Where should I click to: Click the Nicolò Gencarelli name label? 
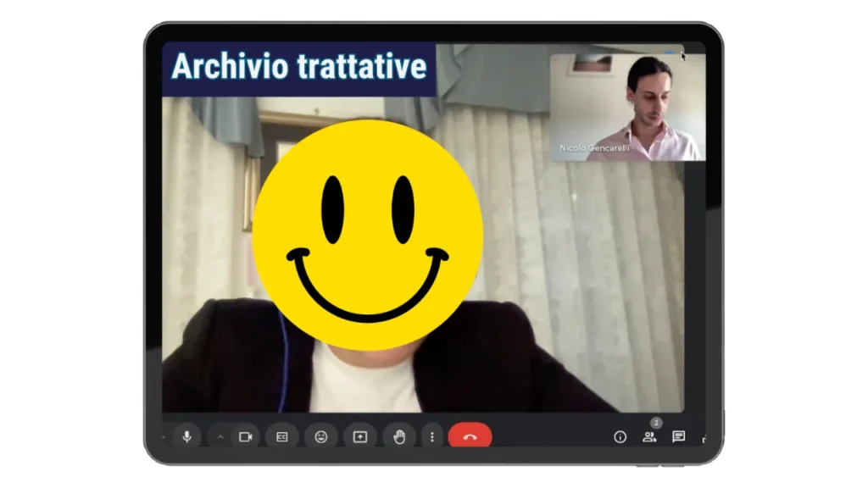pyautogui.click(x=594, y=148)
